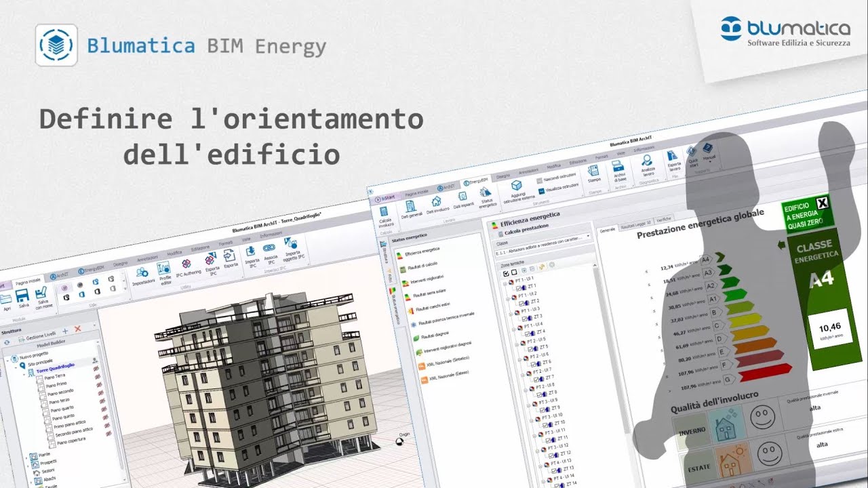Image resolution: width=868 pixels, height=488 pixels.
Task: Toggle ZT 12 checkbox in zone tree
Action: (550, 454)
